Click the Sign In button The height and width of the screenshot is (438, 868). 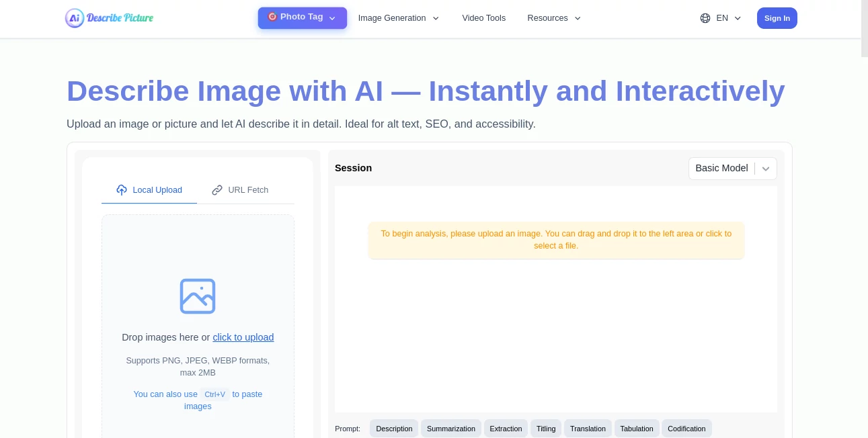777,18
